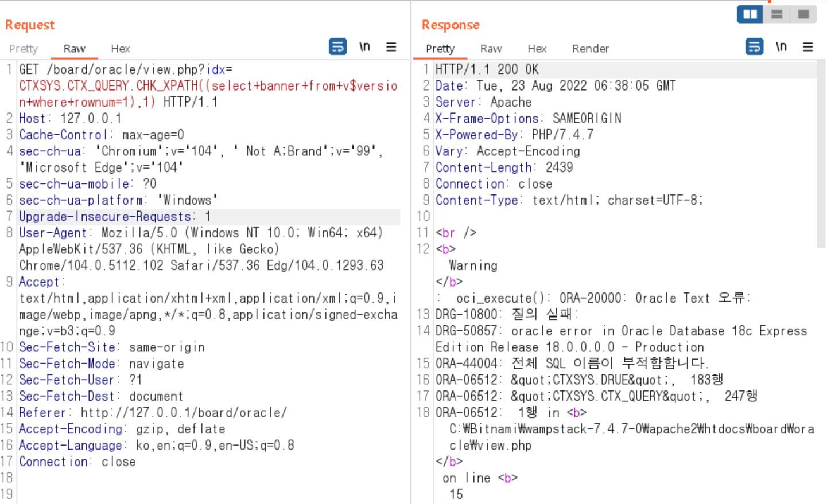Click HTTP/1.1 200 OK status line
This screenshot has height=504, width=827.
(x=487, y=69)
